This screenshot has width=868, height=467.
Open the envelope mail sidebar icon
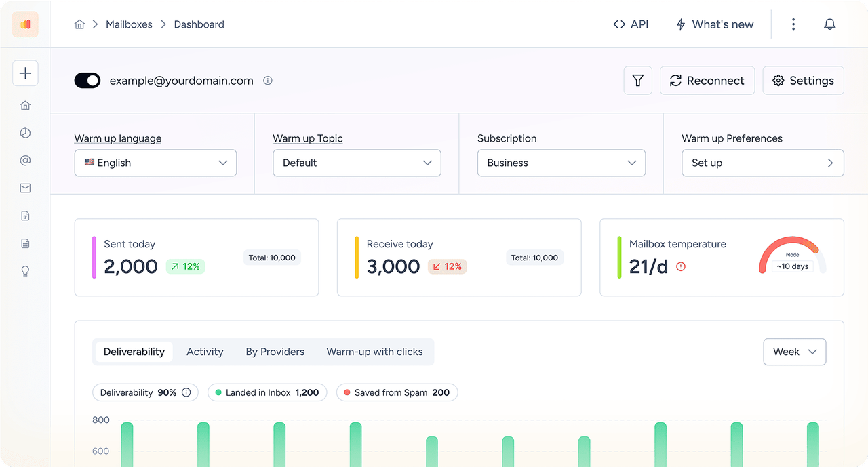(x=25, y=188)
